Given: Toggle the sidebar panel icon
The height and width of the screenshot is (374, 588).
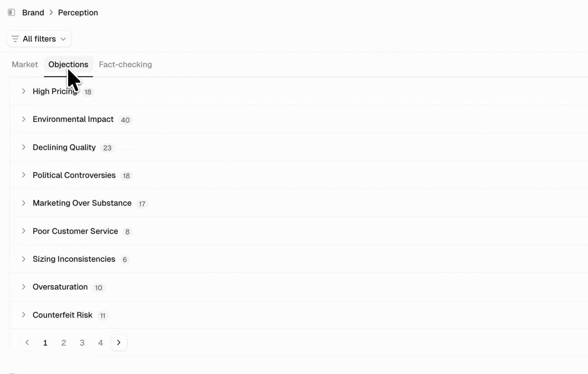Looking at the screenshot, I should pos(11,12).
